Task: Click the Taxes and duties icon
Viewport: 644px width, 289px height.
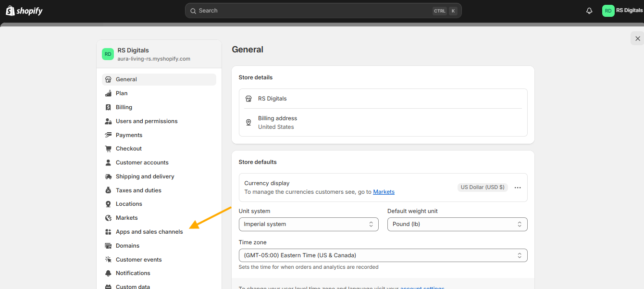Action: pos(108,190)
